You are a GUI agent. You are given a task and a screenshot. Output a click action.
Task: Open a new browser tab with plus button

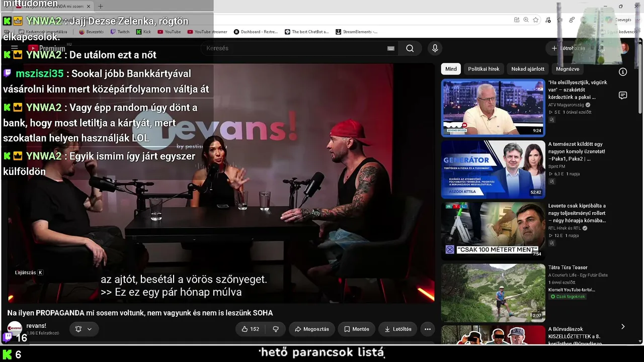coord(100,7)
